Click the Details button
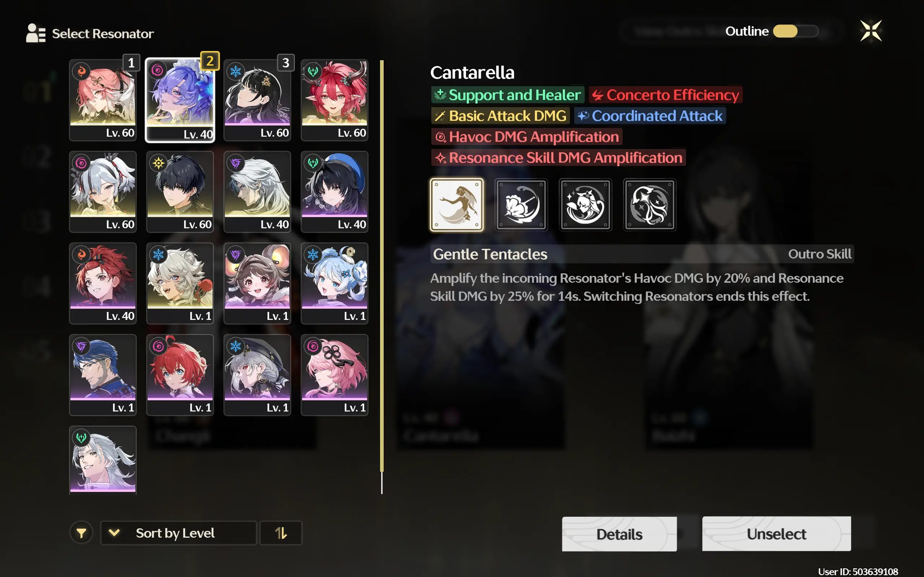 (x=619, y=534)
